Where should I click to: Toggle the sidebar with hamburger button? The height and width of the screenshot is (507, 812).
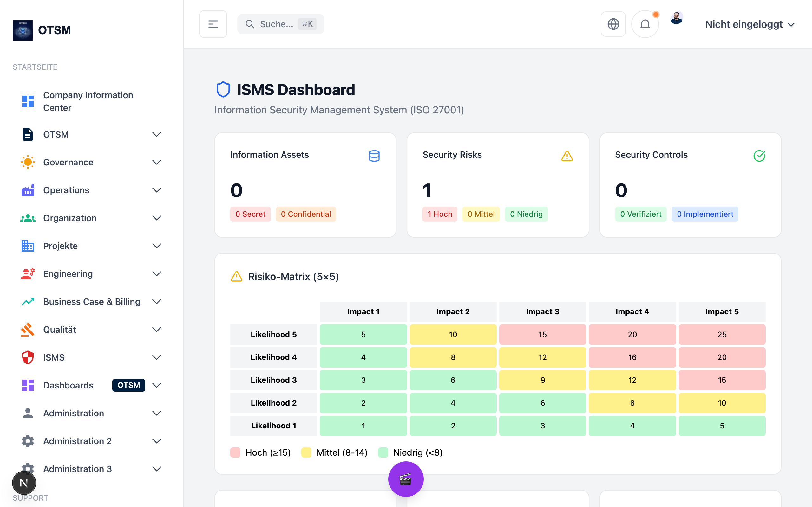tap(213, 24)
